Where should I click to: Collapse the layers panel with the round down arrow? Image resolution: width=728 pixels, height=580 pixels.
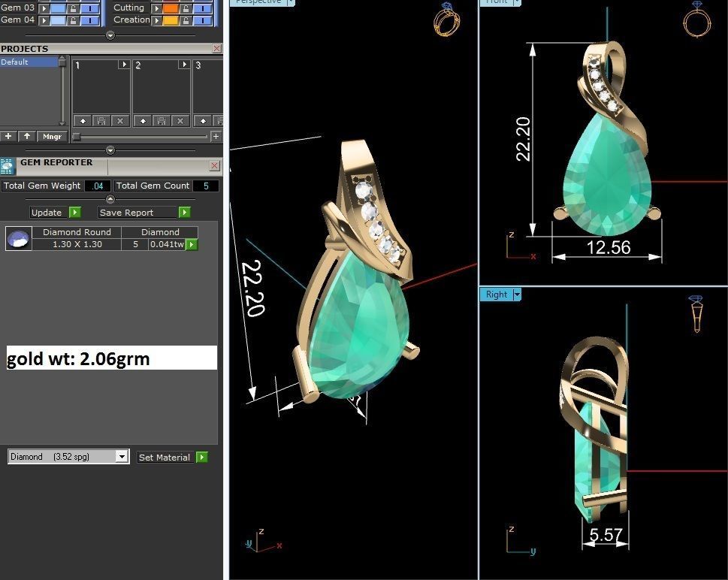click(x=110, y=35)
